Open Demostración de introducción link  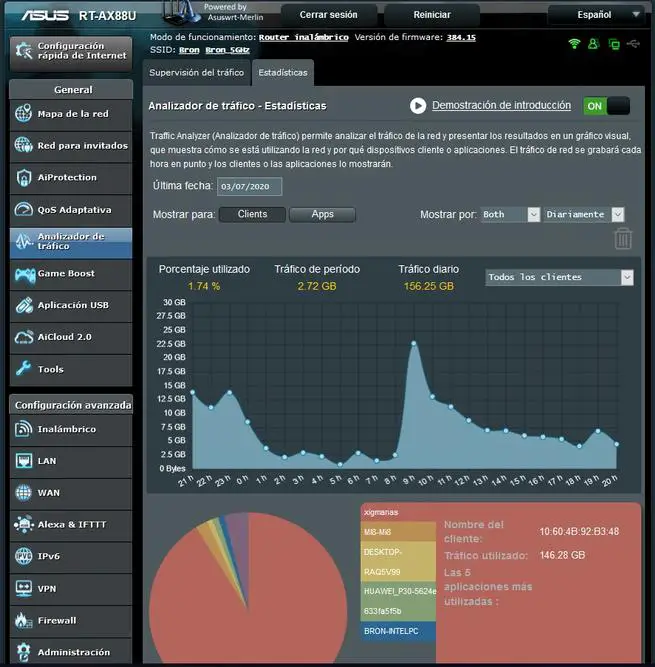pyautogui.click(x=501, y=105)
